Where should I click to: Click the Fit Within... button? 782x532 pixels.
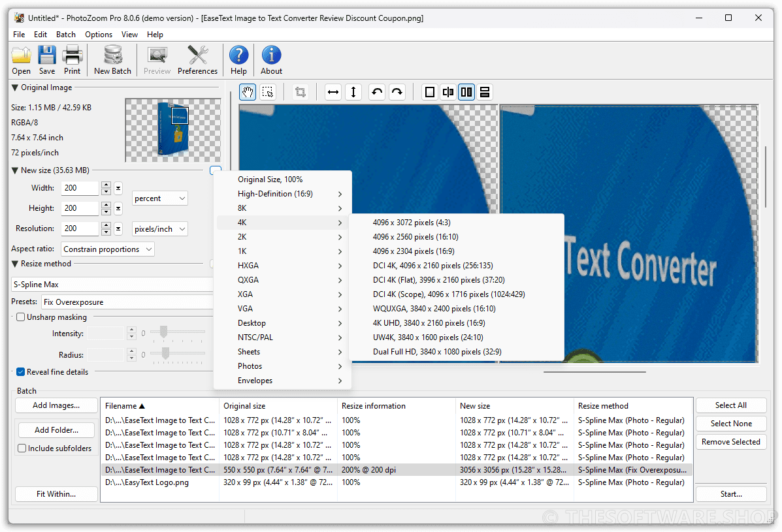point(56,494)
